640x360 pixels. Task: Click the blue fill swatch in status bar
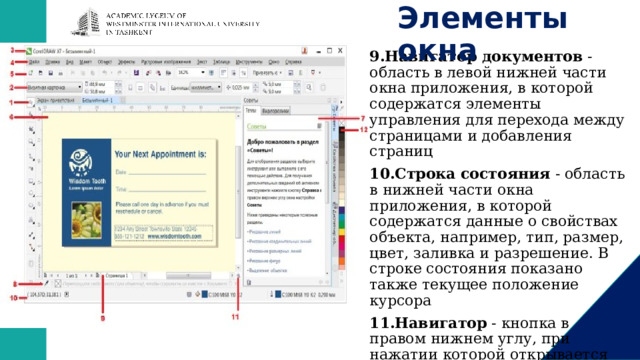205,294
